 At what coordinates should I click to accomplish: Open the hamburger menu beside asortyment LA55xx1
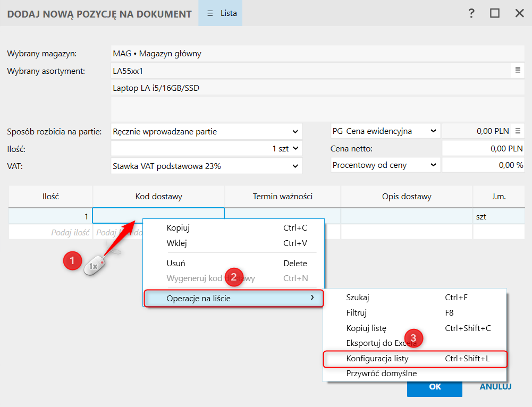tap(517, 70)
